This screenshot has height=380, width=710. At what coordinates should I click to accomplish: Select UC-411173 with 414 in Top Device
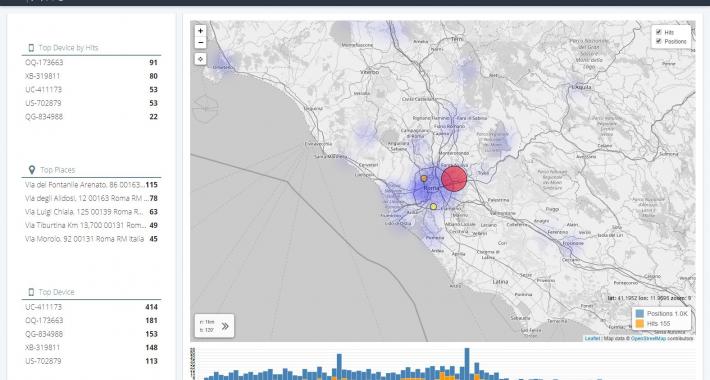91,307
